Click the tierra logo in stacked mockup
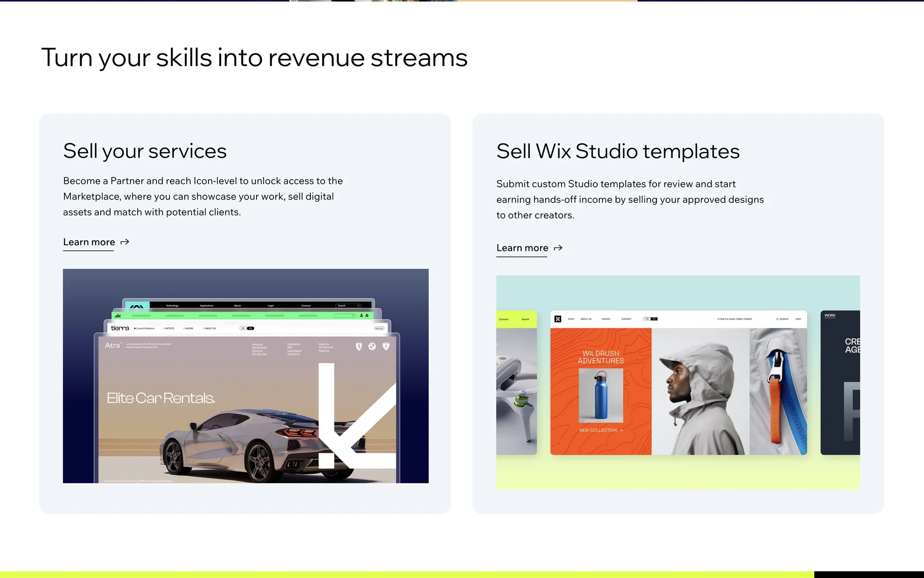Image resolution: width=924 pixels, height=578 pixels. coord(120,328)
